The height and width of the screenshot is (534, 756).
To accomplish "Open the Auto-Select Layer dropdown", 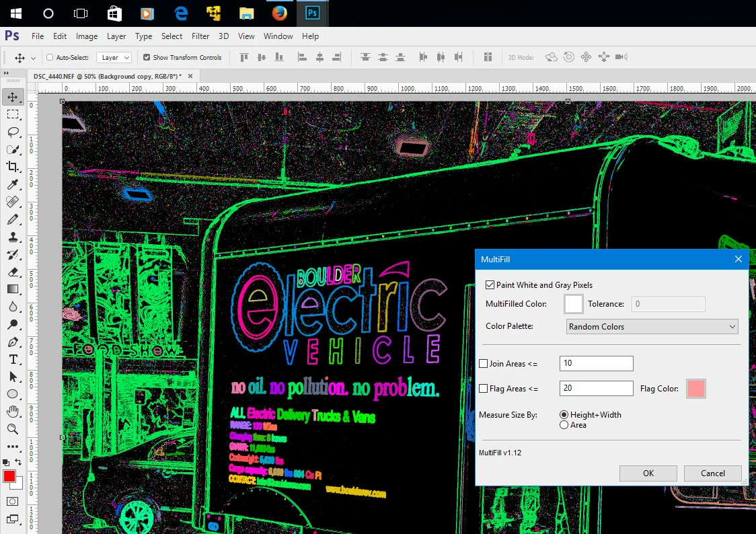I will pos(114,57).
